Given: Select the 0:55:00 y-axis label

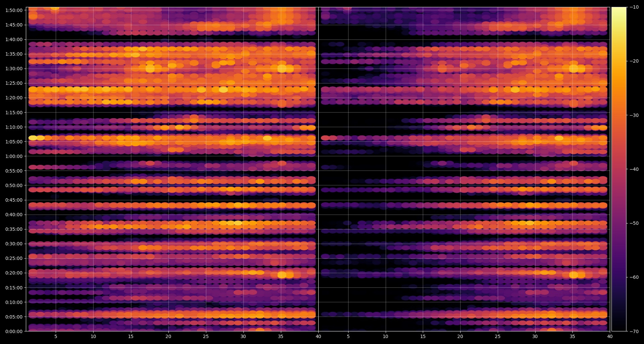Looking at the screenshot, I should tap(14, 171).
